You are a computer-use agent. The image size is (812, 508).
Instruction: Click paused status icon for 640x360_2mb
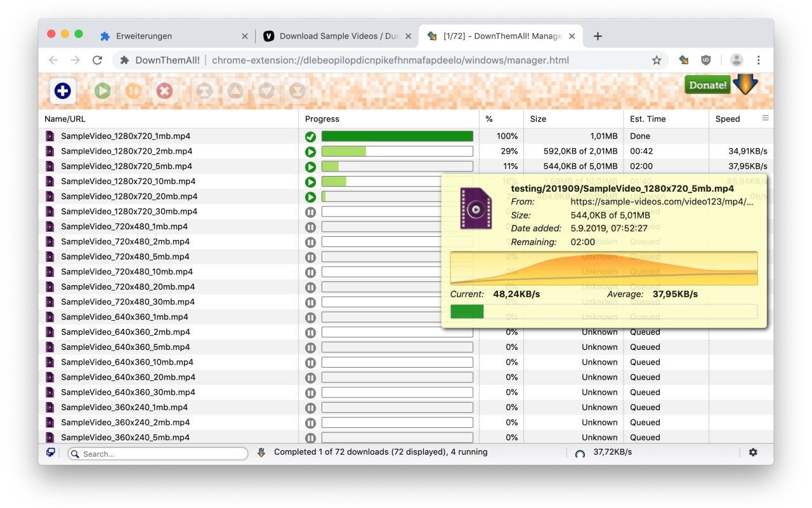point(310,332)
